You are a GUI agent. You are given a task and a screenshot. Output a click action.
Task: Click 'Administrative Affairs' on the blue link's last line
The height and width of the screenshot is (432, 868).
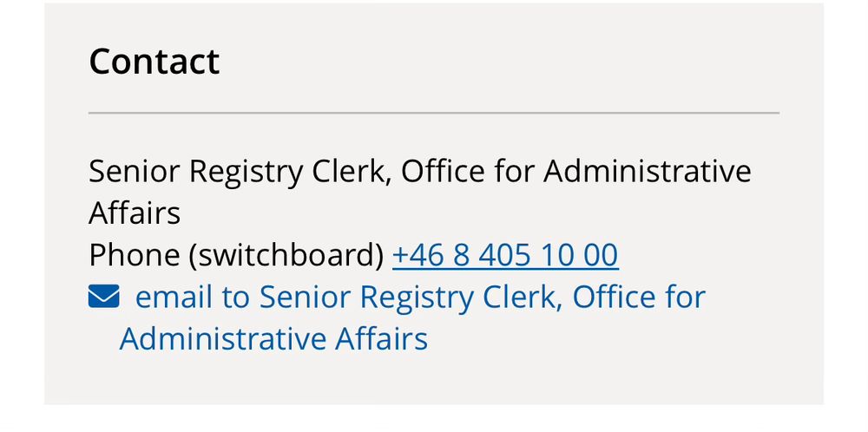(273, 338)
